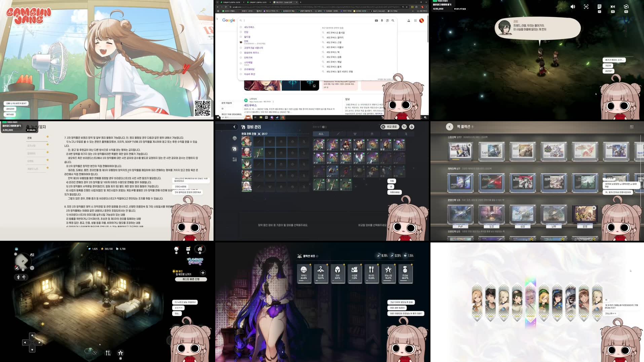
Task: Click the minimap in the house scene
Action: 23,261
